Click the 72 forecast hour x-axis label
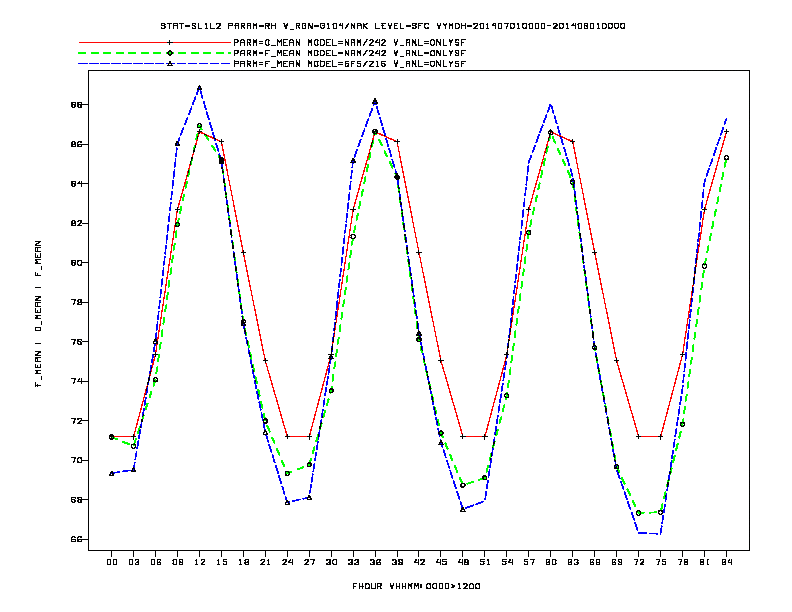This screenshot has width=792, height=612. point(639,562)
